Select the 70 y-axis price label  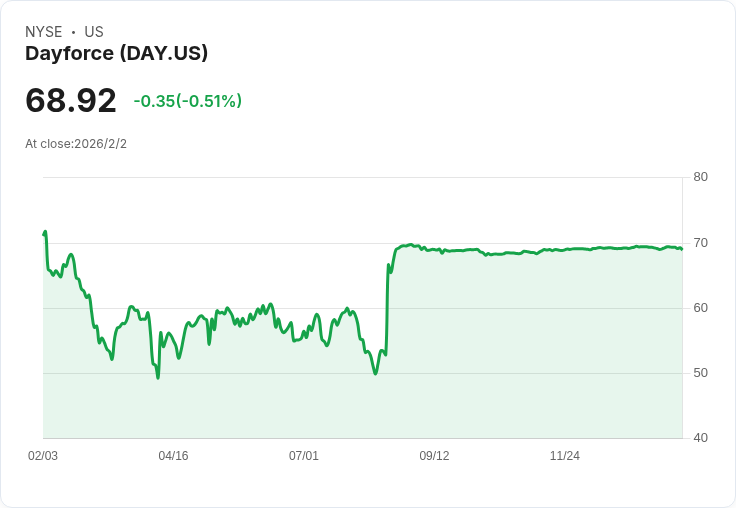click(x=700, y=243)
